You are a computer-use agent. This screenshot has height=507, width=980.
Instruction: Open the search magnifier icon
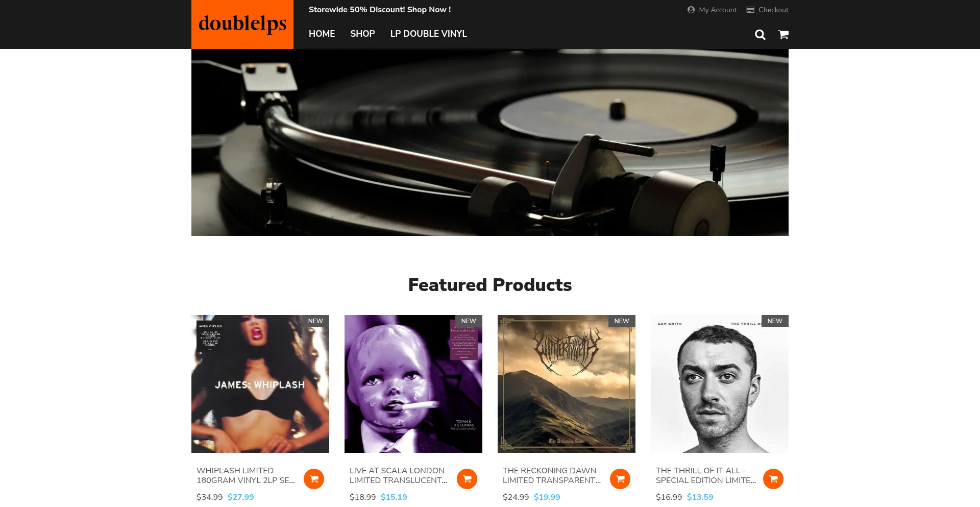point(760,35)
